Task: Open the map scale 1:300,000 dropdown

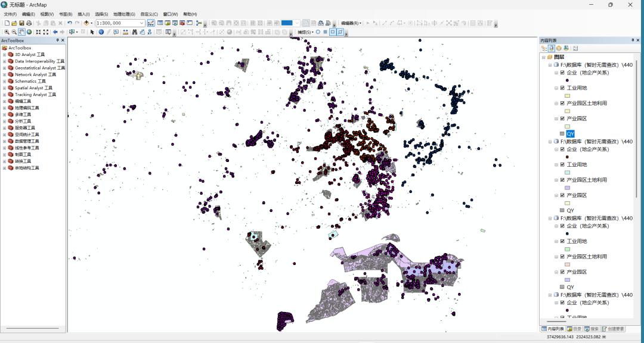Action: tap(142, 23)
